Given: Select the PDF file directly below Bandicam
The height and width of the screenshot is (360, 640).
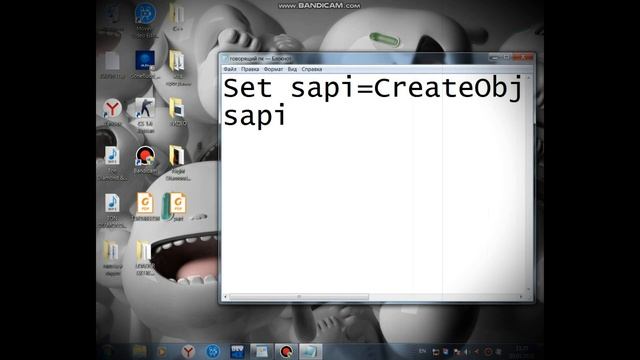Looking at the screenshot, I should (x=145, y=203).
